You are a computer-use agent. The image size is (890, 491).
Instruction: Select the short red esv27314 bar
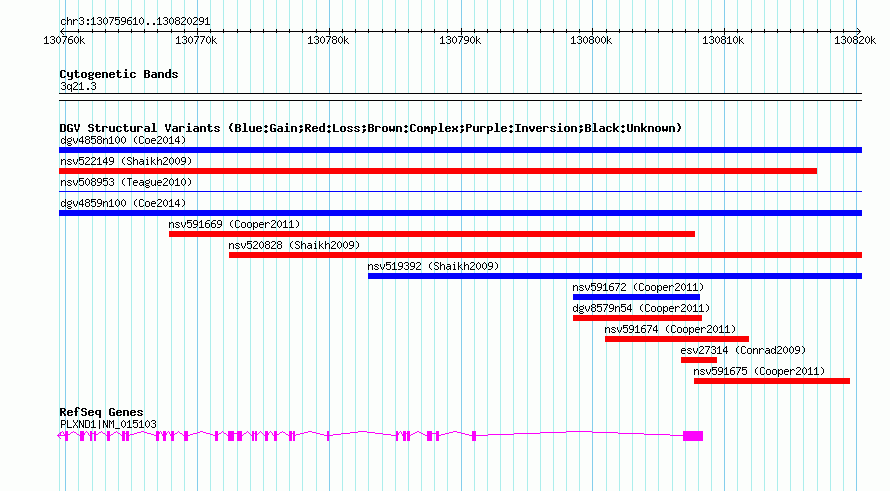(699, 360)
